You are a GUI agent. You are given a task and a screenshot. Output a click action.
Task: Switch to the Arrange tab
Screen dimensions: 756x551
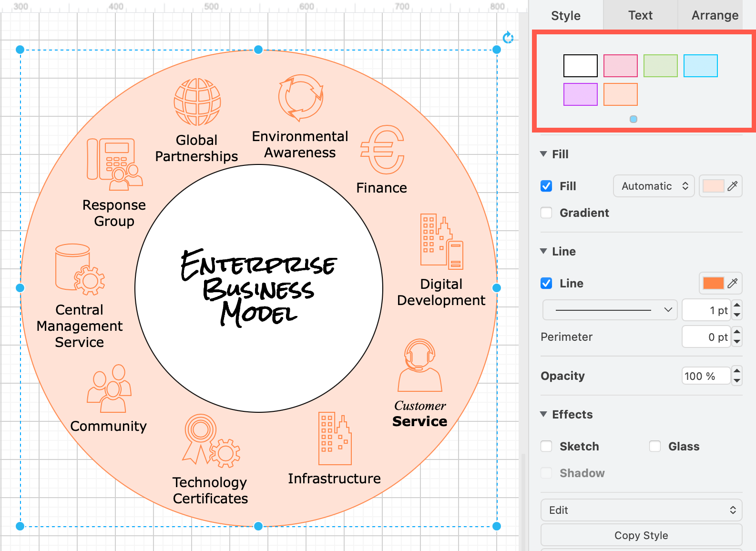[715, 15]
